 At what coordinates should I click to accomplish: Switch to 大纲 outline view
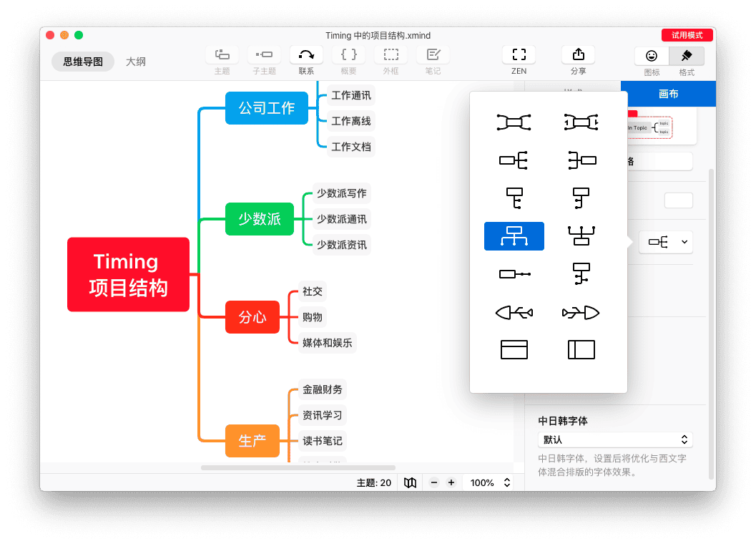[x=136, y=62]
